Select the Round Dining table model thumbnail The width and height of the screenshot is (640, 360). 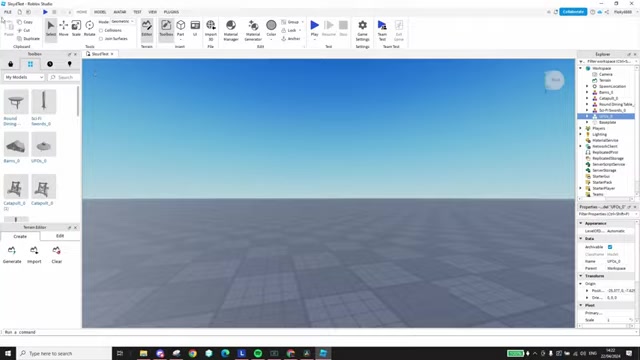(x=16, y=102)
